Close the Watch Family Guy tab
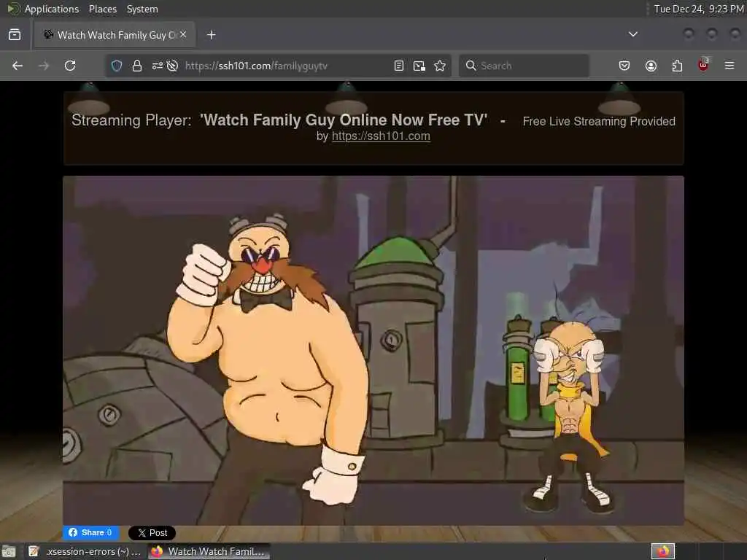This screenshot has width=747, height=560. (183, 34)
